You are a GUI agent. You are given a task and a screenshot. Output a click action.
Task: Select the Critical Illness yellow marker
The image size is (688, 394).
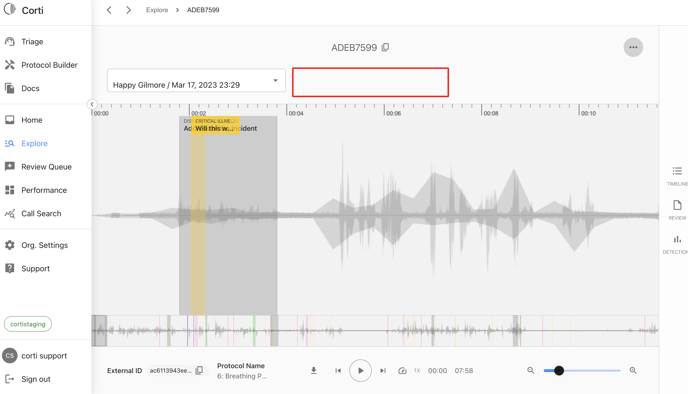pyautogui.click(x=215, y=125)
